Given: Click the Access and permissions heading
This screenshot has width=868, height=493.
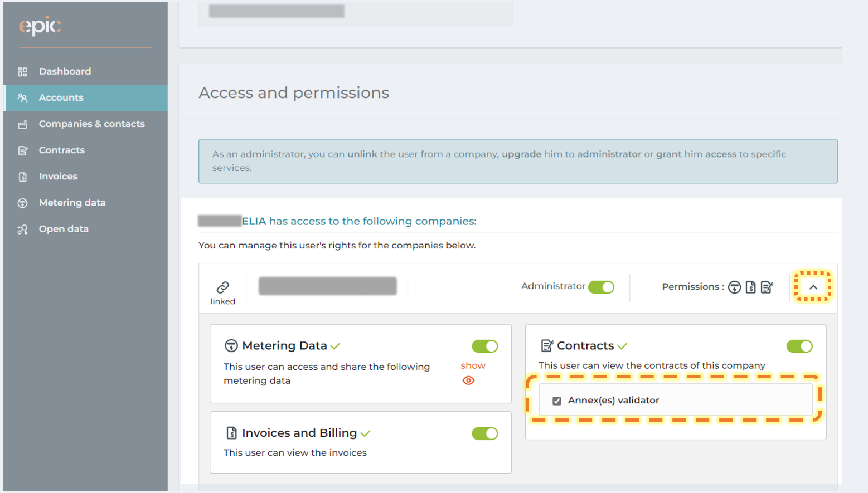Looking at the screenshot, I should [x=294, y=92].
